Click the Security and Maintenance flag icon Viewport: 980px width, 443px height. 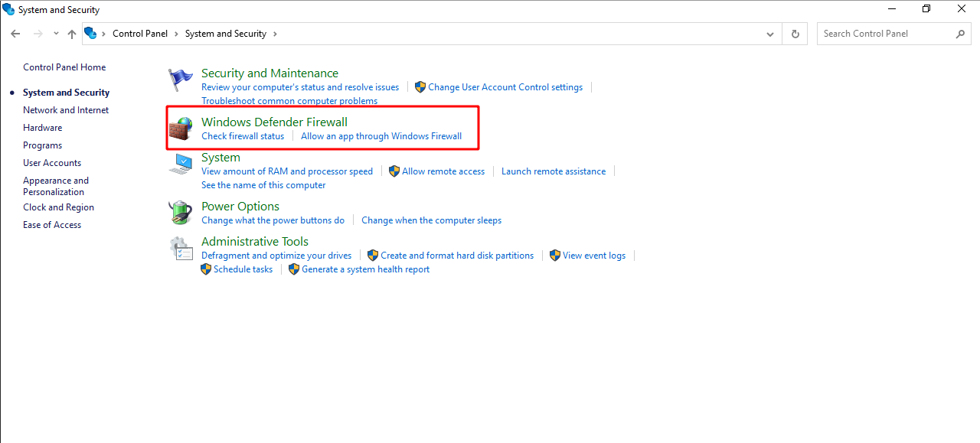[181, 80]
